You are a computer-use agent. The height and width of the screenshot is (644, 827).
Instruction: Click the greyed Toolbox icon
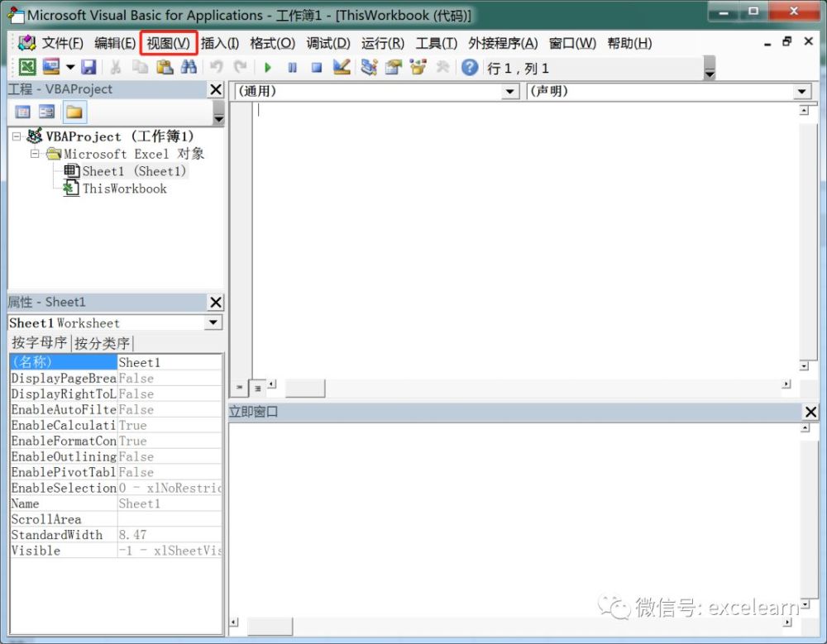(x=442, y=67)
